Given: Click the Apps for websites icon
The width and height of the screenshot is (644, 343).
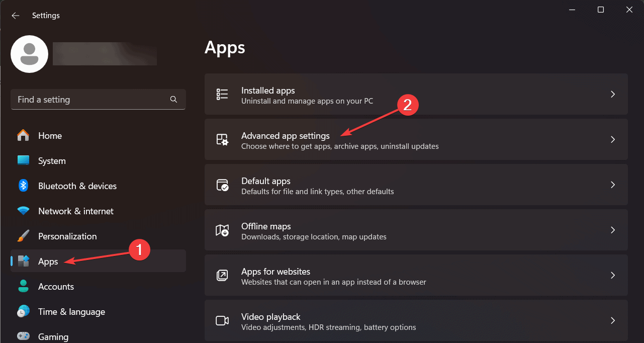Looking at the screenshot, I should click(222, 275).
